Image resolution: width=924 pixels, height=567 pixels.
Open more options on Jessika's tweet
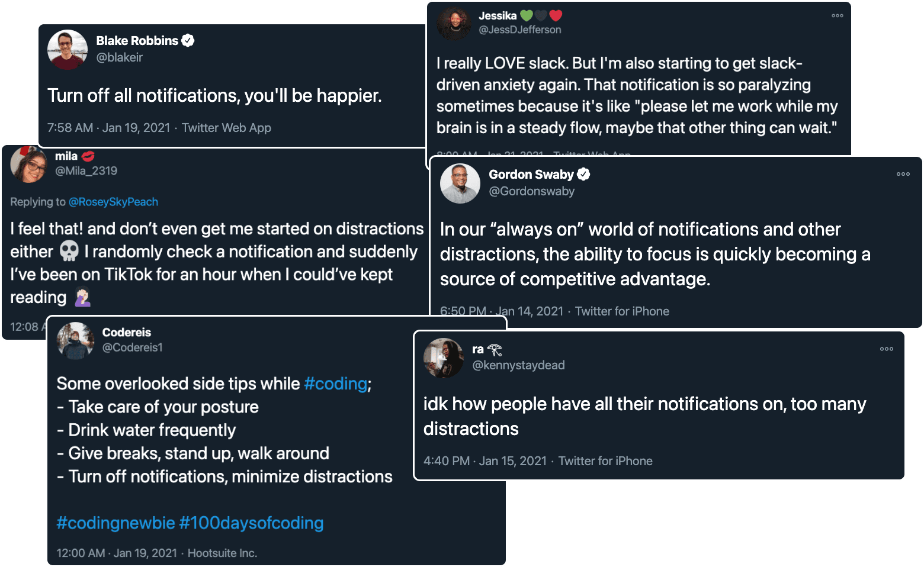(837, 16)
